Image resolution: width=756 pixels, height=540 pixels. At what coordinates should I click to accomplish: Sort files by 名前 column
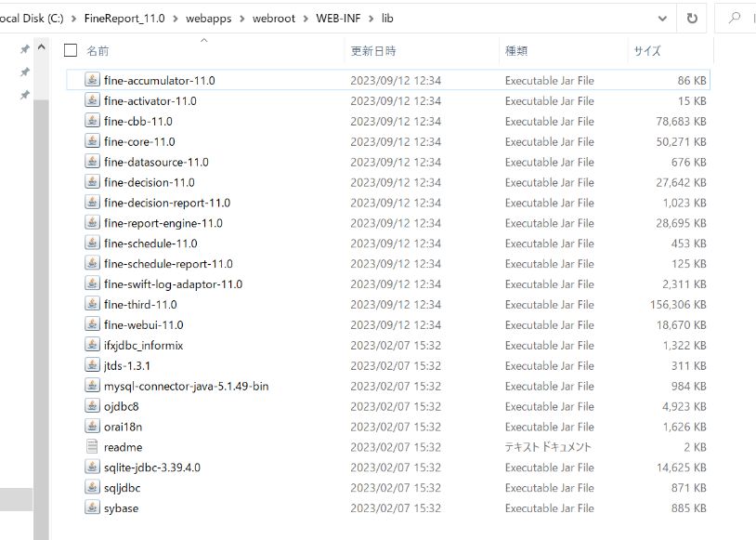(x=98, y=51)
